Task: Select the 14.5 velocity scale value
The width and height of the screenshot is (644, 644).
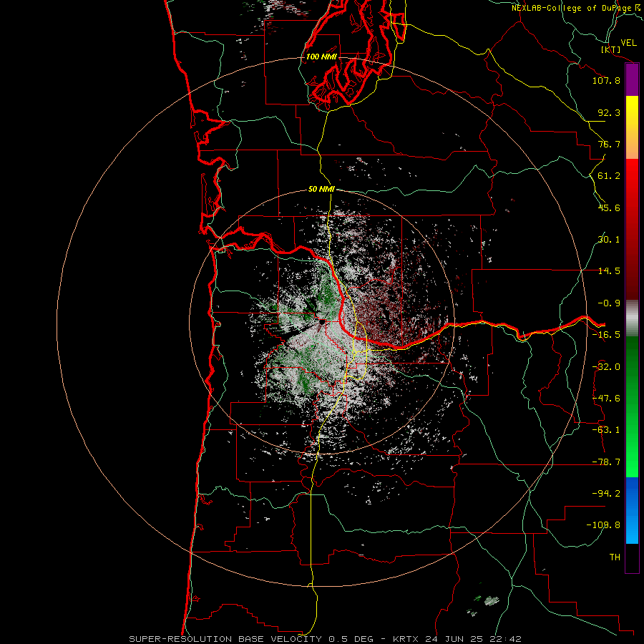Action: pos(609,271)
